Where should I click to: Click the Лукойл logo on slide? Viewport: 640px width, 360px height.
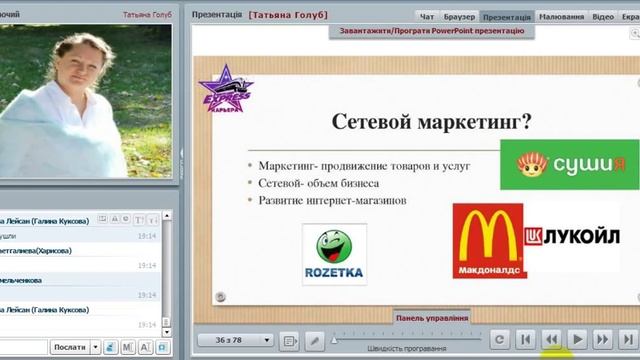(x=572, y=236)
